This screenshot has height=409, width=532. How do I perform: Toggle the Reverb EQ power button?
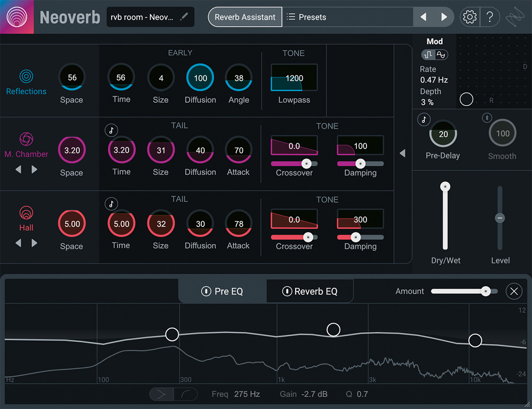[287, 292]
